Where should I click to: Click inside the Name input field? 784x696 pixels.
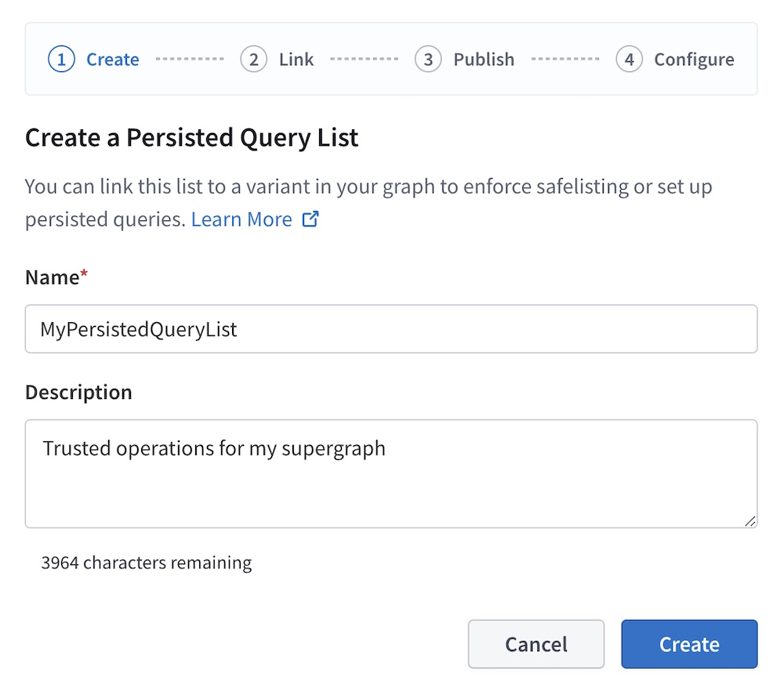[392, 329]
